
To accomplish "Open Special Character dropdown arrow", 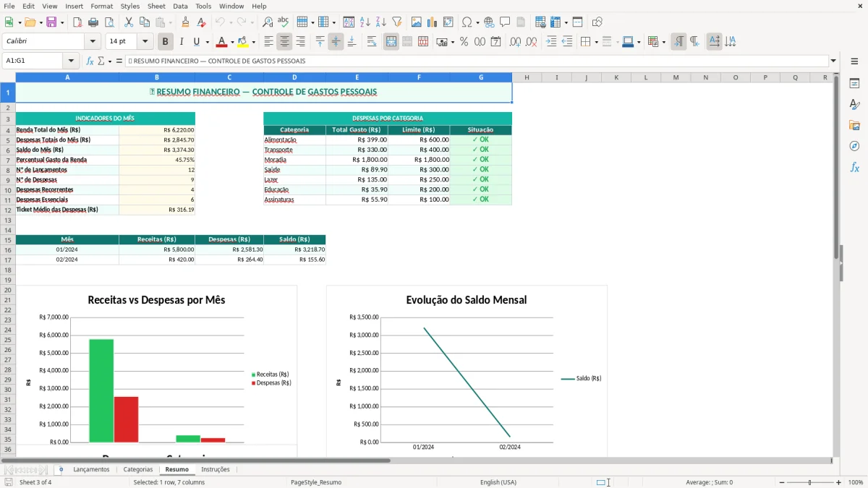I will (x=477, y=22).
